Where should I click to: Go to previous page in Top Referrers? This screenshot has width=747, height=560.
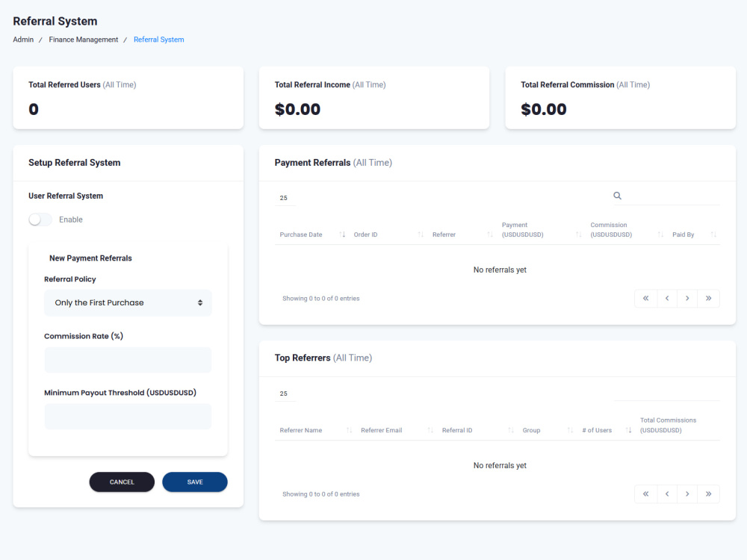click(667, 494)
